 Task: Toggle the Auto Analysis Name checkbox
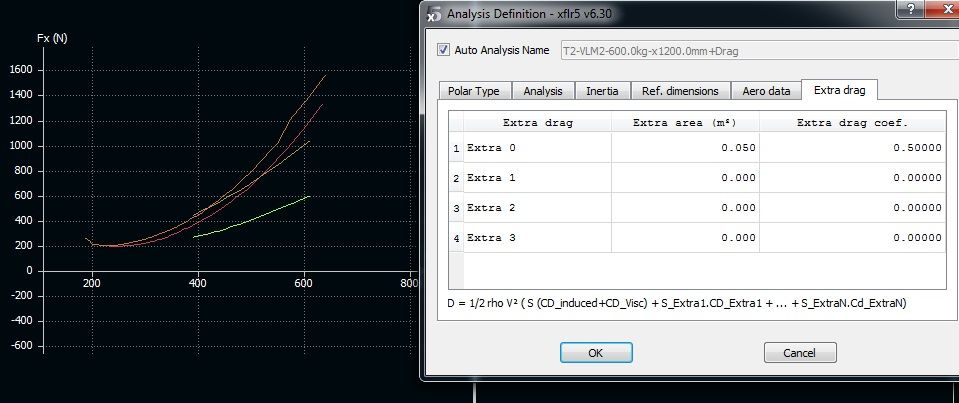[x=444, y=49]
